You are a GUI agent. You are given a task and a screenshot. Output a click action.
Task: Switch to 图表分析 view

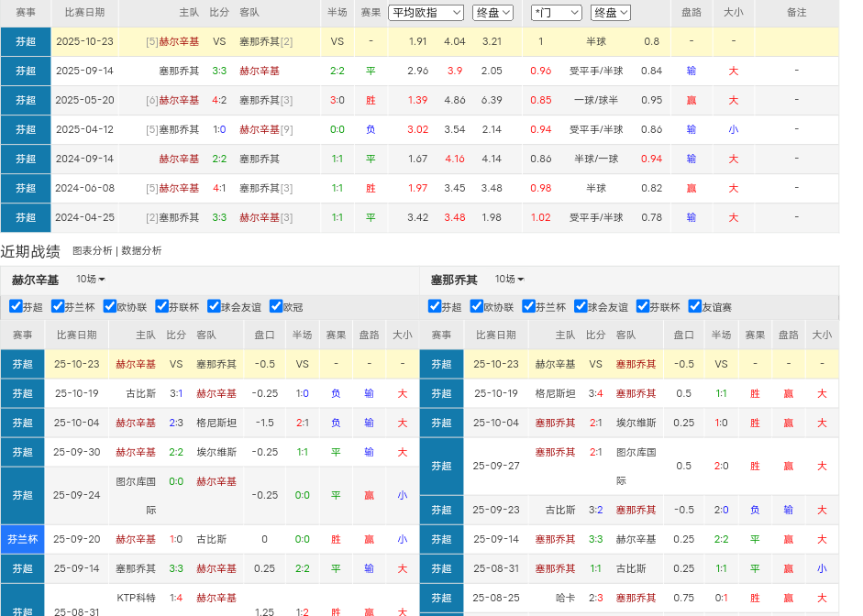point(93,250)
